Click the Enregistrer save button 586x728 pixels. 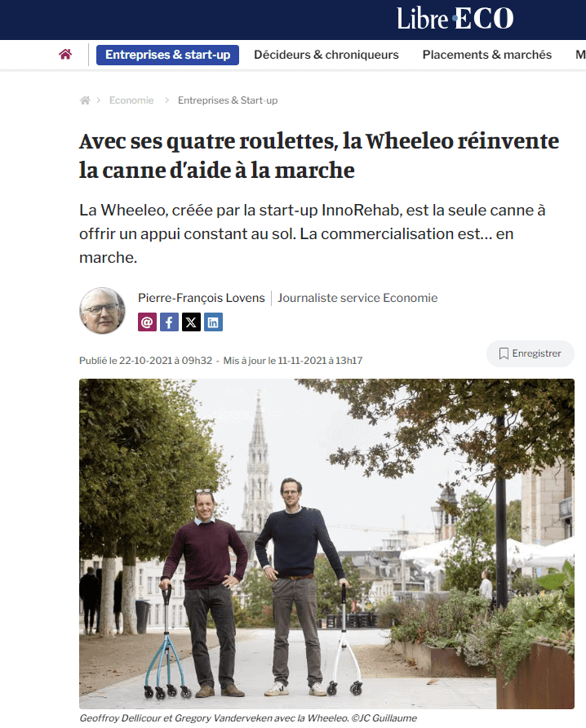point(531,353)
